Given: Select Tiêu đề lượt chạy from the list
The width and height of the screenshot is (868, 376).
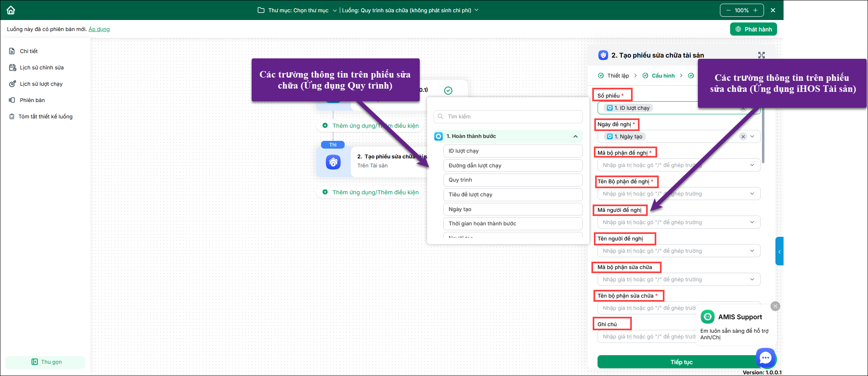Looking at the screenshot, I should pyautogui.click(x=513, y=194).
